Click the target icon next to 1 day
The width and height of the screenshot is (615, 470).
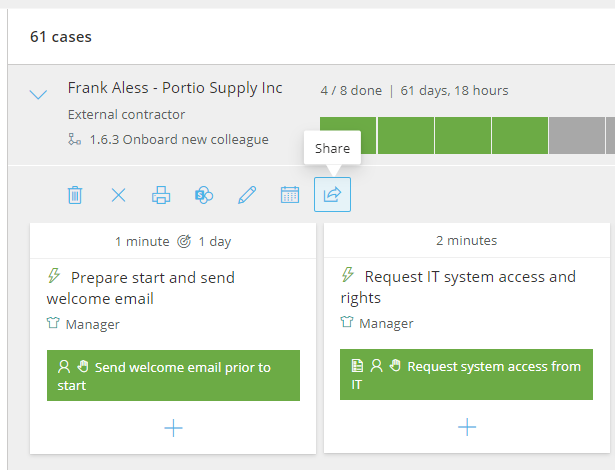[x=184, y=241]
